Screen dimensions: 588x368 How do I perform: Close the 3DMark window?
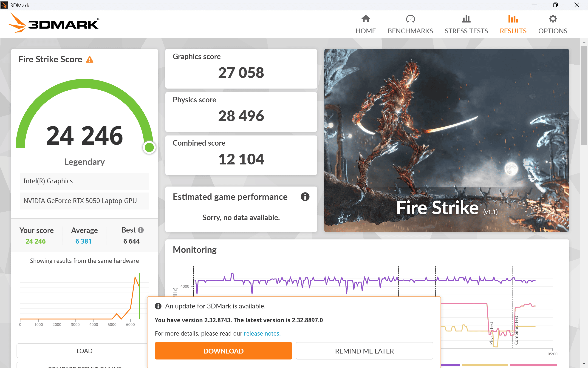tap(577, 5)
